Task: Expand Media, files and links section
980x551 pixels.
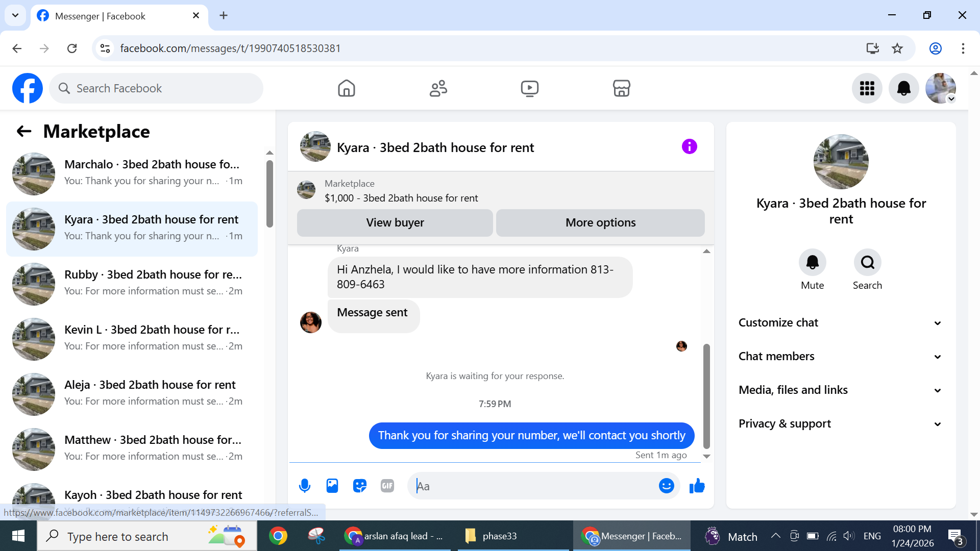Action: coord(841,390)
